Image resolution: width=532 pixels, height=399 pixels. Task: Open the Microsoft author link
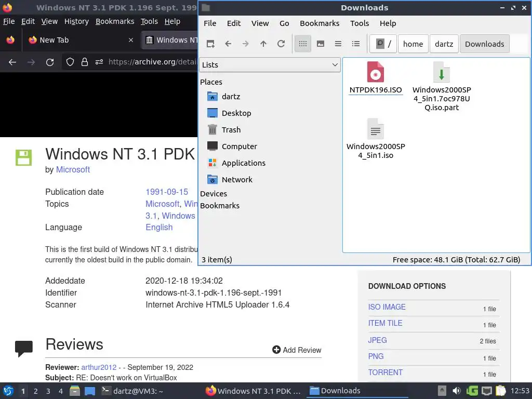(73, 170)
